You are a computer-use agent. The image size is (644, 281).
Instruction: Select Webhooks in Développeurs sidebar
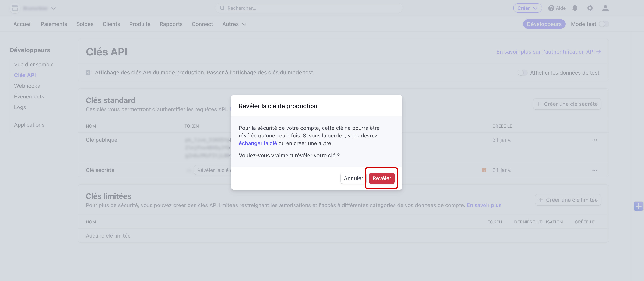point(27,86)
